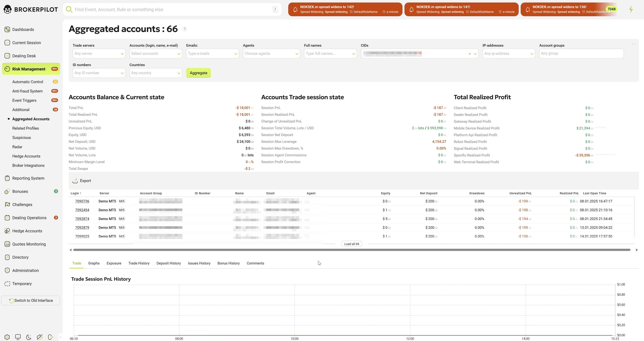The image size is (644, 341).
Task: Open the main Hedge Accounts coins icon
Action: (7, 231)
